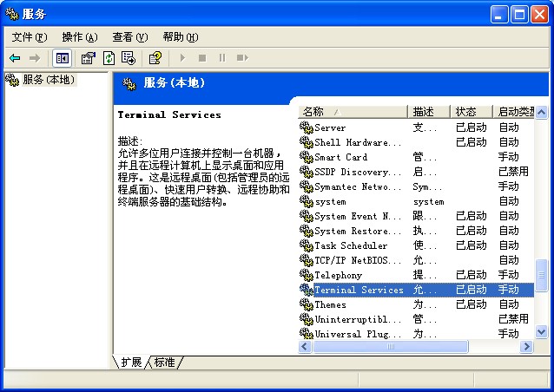The image size is (554, 392).
Task: Click the title bar services icon
Action: point(12,14)
